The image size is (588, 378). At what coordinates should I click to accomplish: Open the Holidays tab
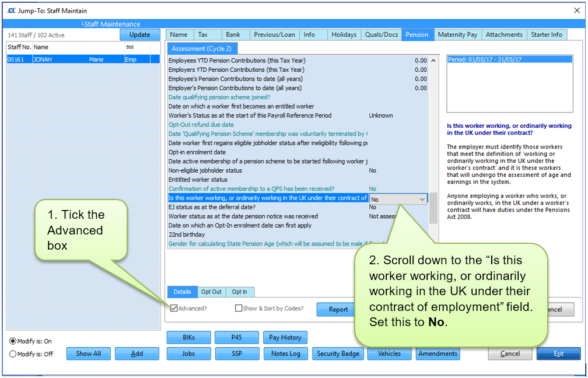tap(344, 35)
